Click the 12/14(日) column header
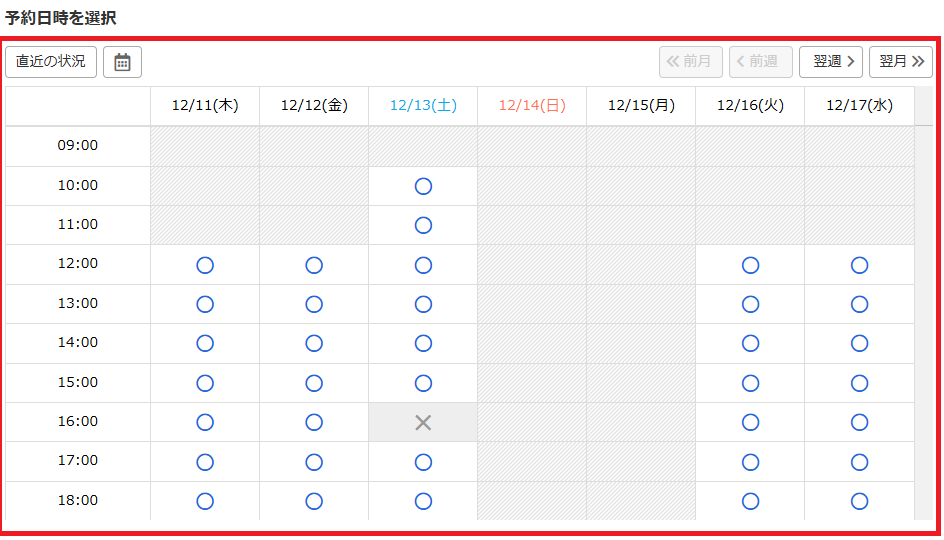 (x=532, y=106)
